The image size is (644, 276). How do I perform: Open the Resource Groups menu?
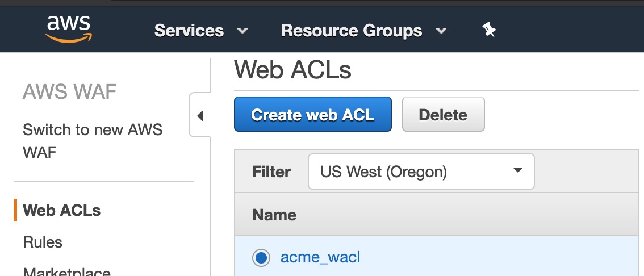pyautogui.click(x=351, y=31)
